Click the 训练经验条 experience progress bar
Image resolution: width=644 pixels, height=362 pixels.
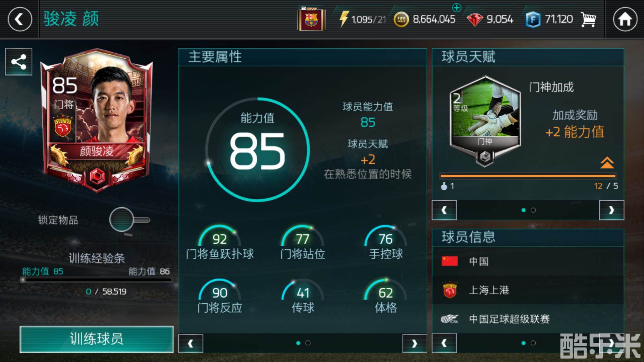pyautogui.click(x=97, y=279)
